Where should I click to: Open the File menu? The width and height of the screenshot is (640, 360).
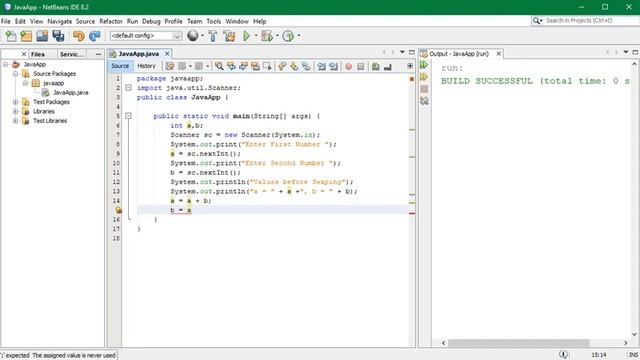point(6,21)
